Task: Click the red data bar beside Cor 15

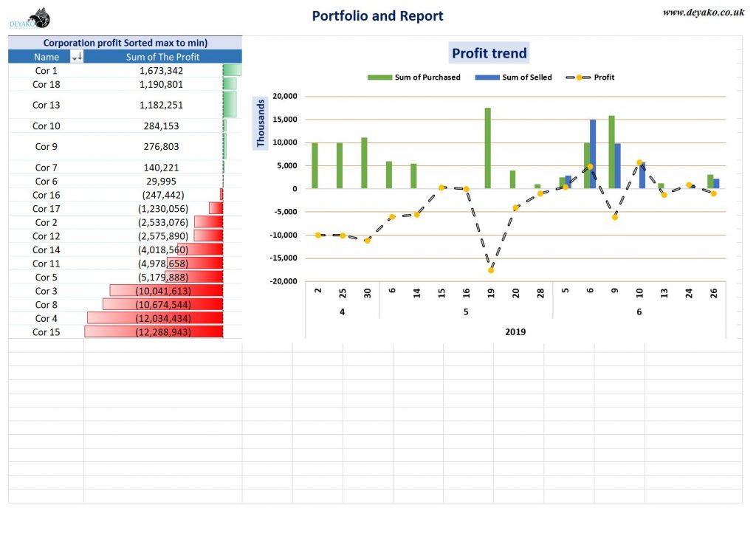Action: point(153,332)
